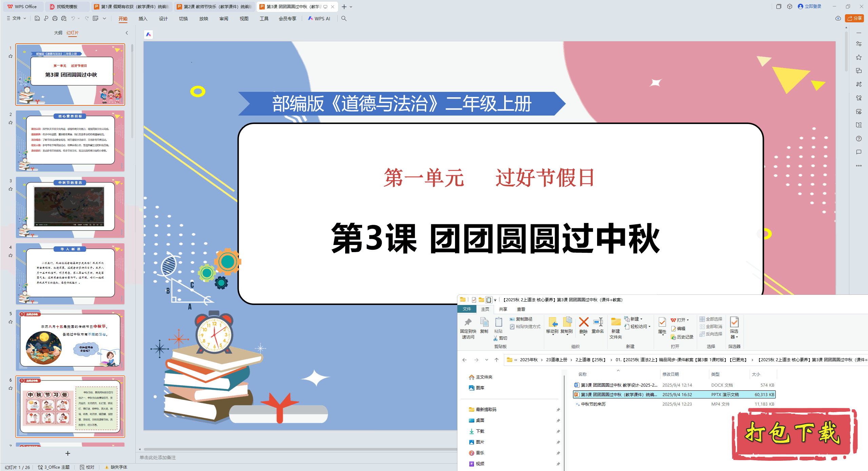
Task: Click the 立即登录 login link
Action: pyautogui.click(x=813, y=6)
